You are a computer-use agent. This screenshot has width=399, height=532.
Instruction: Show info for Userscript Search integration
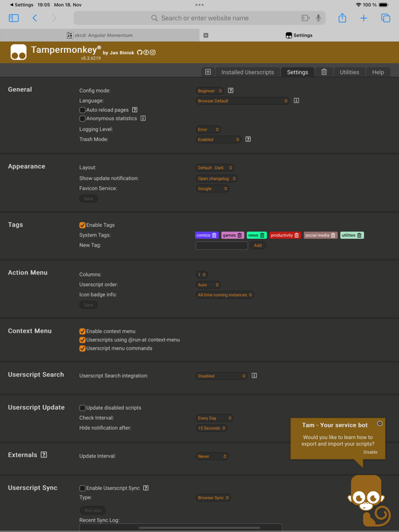pyautogui.click(x=254, y=376)
